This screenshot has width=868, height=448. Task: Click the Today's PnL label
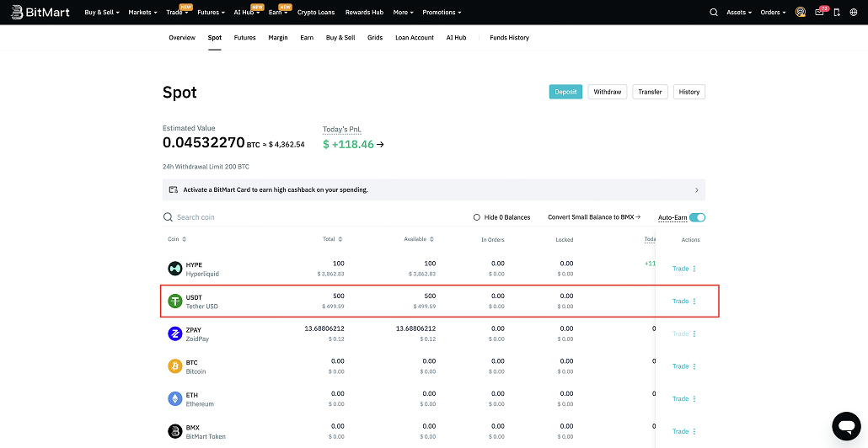(x=343, y=130)
